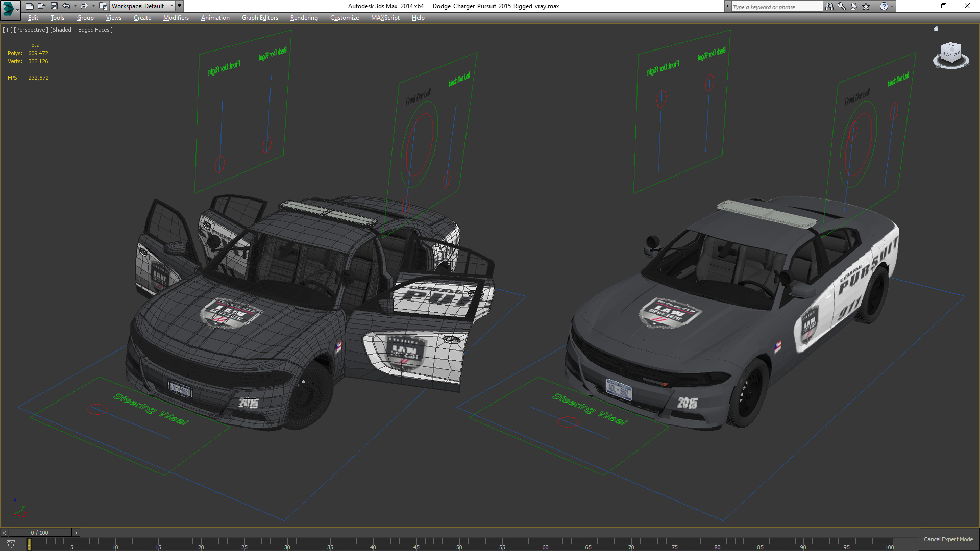980x551 pixels.
Task: Step to next frame with right arrow
Action: click(x=76, y=533)
